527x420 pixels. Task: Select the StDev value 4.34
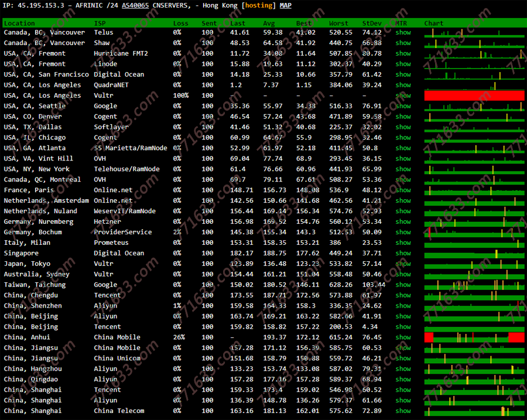tap(370, 326)
